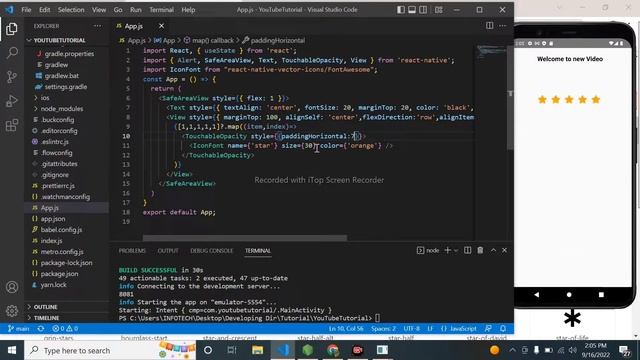The image size is (640, 360).
Task: Close the terminal panel
Action: (504, 250)
